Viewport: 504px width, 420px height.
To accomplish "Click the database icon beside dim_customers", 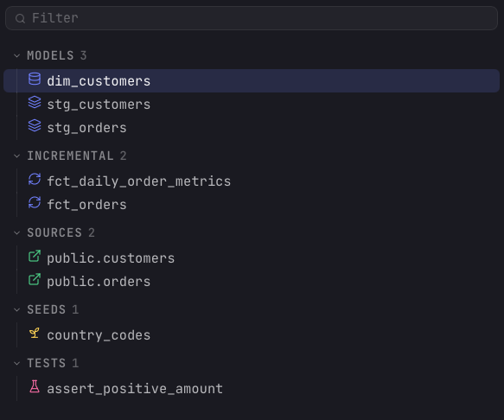I will (x=35, y=79).
